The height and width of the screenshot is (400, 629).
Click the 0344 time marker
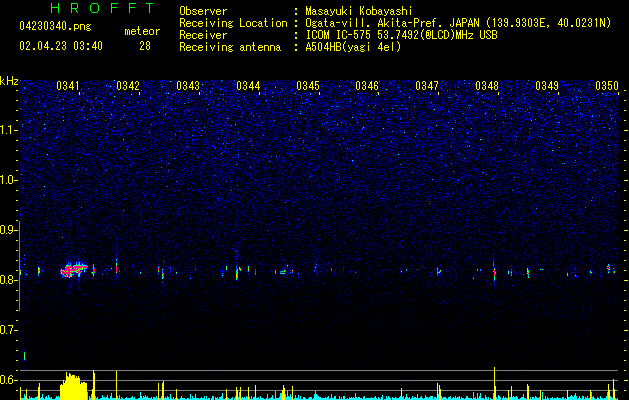[248, 86]
